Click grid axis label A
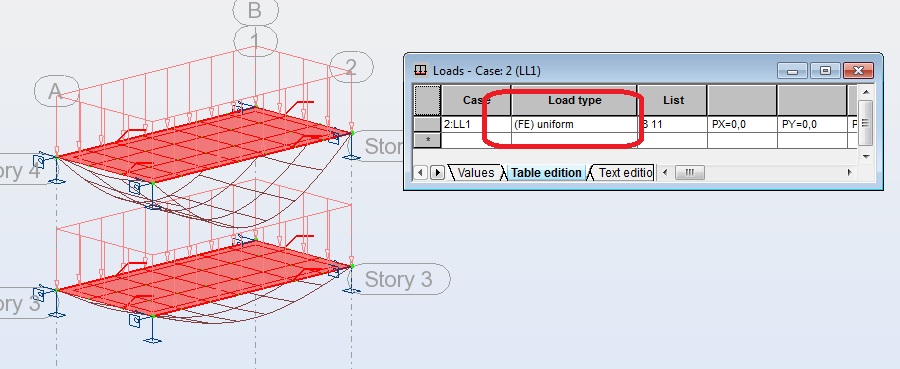 coord(56,92)
